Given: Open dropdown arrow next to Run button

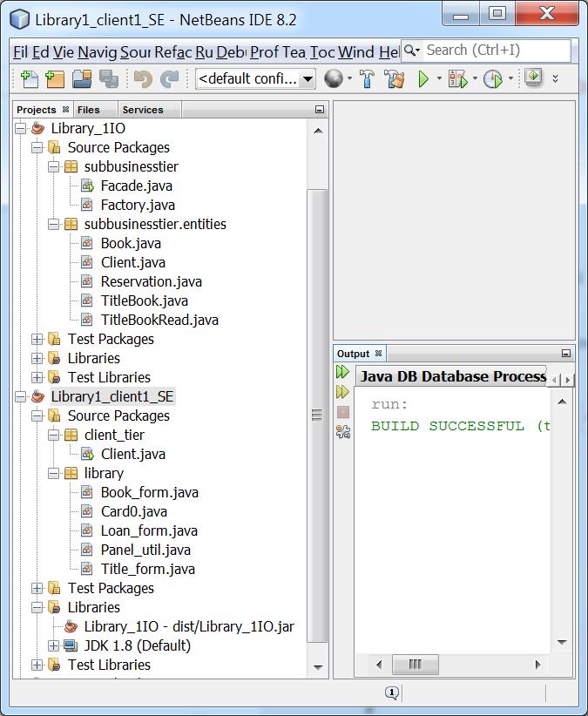Looking at the screenshot, I should (439, 78).
